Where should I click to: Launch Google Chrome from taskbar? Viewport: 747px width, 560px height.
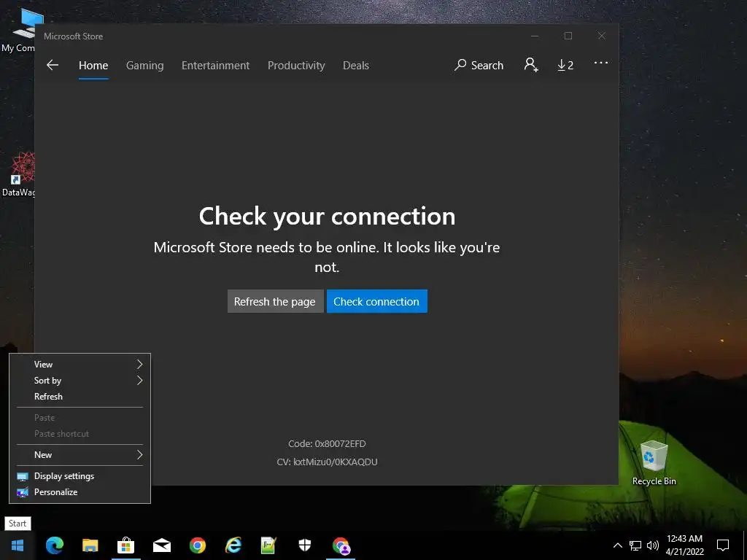pyautogui.click(x=197, y=545)
